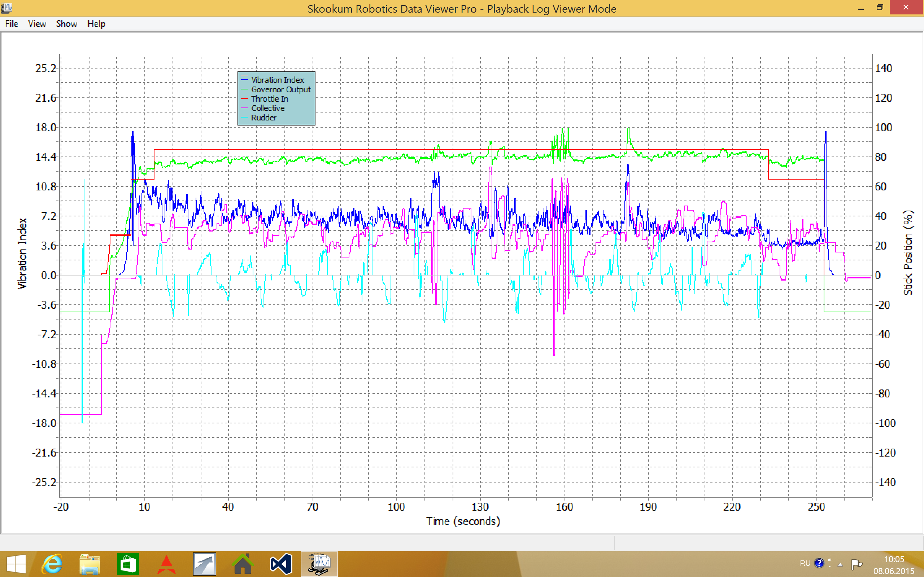Click the Skookum Data Viewer taskbar icon
924x577 pixels.
click(x=319, y=564)
